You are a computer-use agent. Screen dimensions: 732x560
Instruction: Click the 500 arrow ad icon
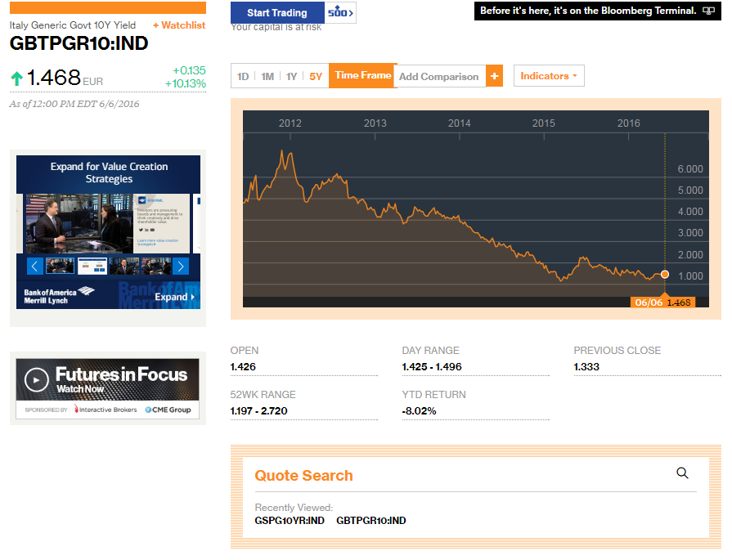[x=340, y=12]
